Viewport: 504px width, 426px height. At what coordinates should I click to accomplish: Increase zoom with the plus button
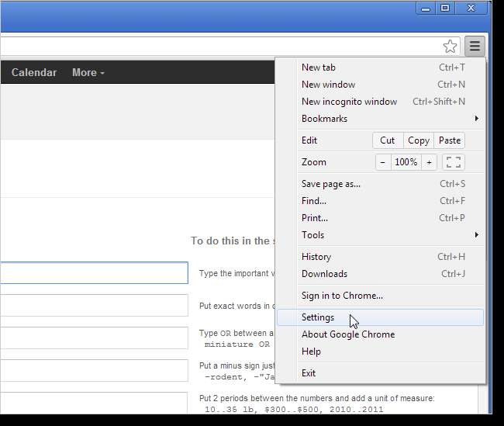(x=429, y=162)
